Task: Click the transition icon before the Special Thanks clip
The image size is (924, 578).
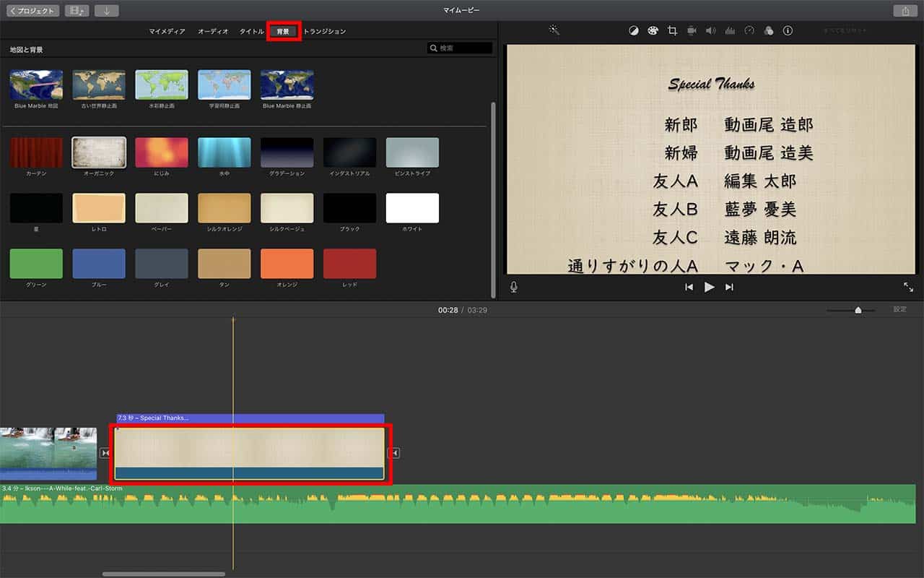Action: coord(105,453)
